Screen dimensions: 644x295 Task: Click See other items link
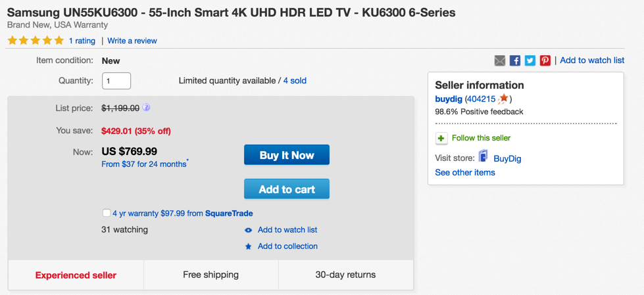pos(465,172)
